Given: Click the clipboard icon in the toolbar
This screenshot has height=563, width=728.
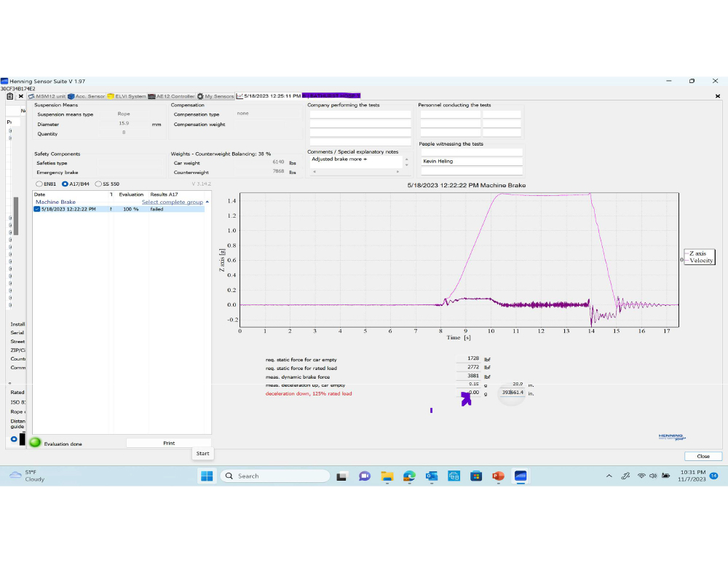Looking at the screenshot, I should tap(9, 96).
